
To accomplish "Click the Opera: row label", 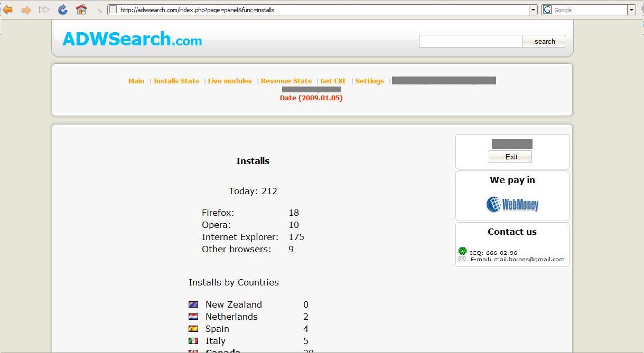I will click(216, 225).
